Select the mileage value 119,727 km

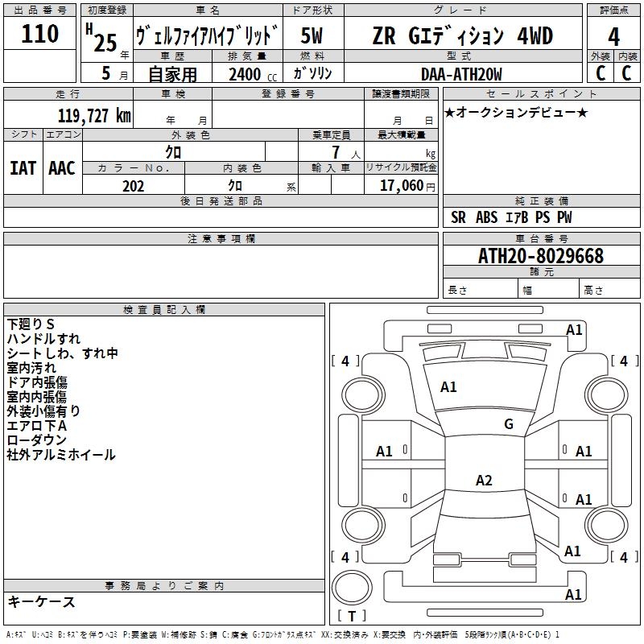[94, 115]
